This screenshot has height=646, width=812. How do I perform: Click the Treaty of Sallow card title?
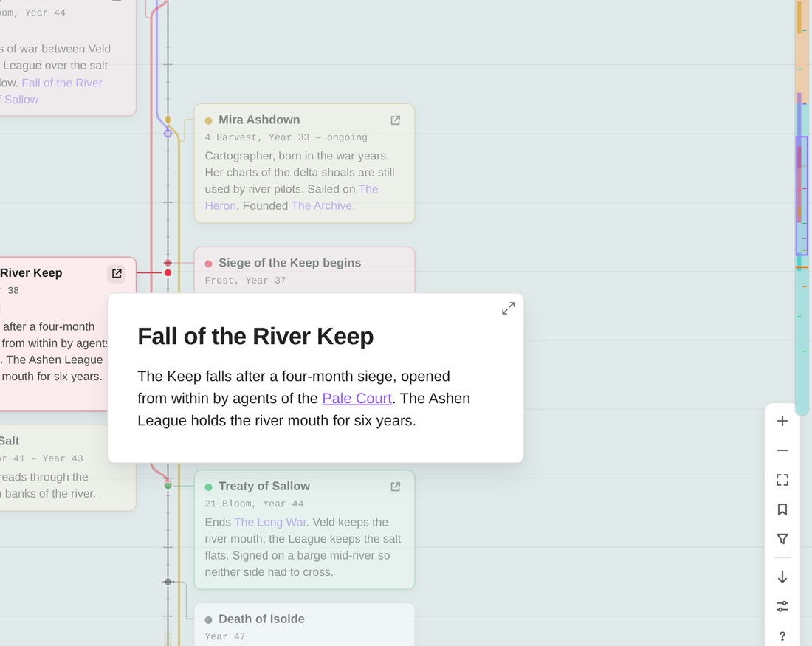[x=264, y=486]
